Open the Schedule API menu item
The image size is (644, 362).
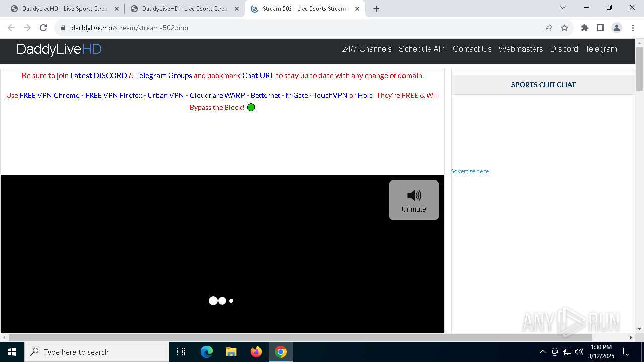(x=423, y=49)
